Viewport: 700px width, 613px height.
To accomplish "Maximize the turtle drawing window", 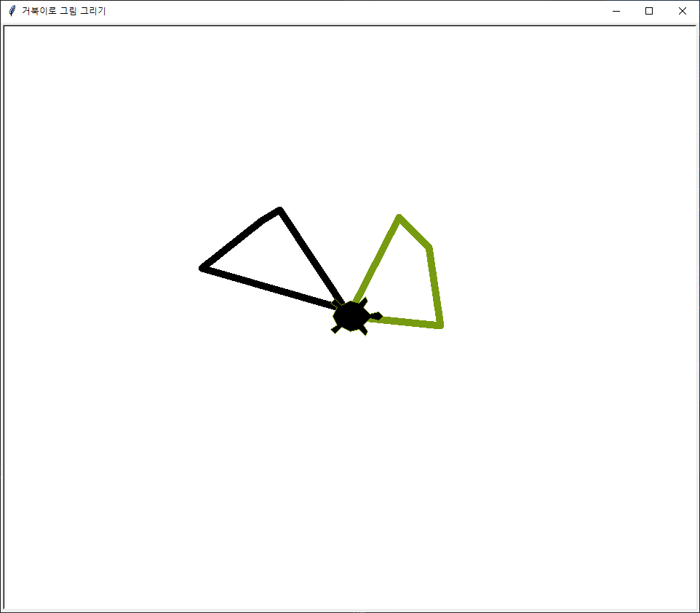I will tap(649, 11).
